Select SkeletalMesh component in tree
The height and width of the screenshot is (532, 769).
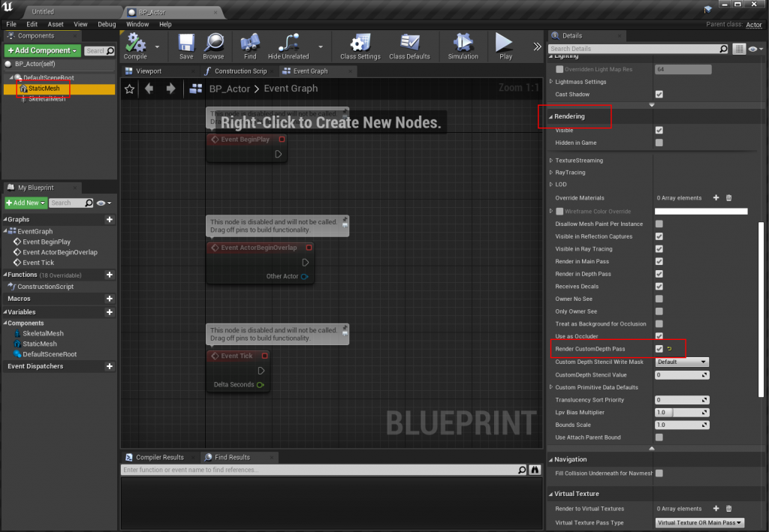tap(47, 99)
